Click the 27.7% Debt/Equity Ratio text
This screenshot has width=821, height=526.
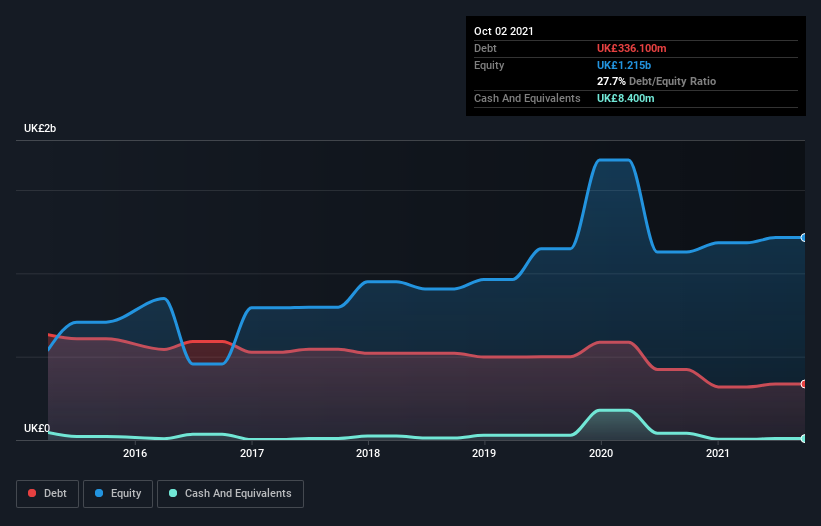pos(656,81)
